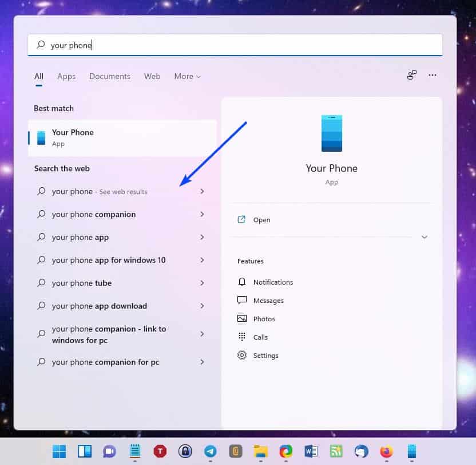Launch Microsoft Edge from the taskbar
This screenshot has width=476, height=465.
point(286,451)
